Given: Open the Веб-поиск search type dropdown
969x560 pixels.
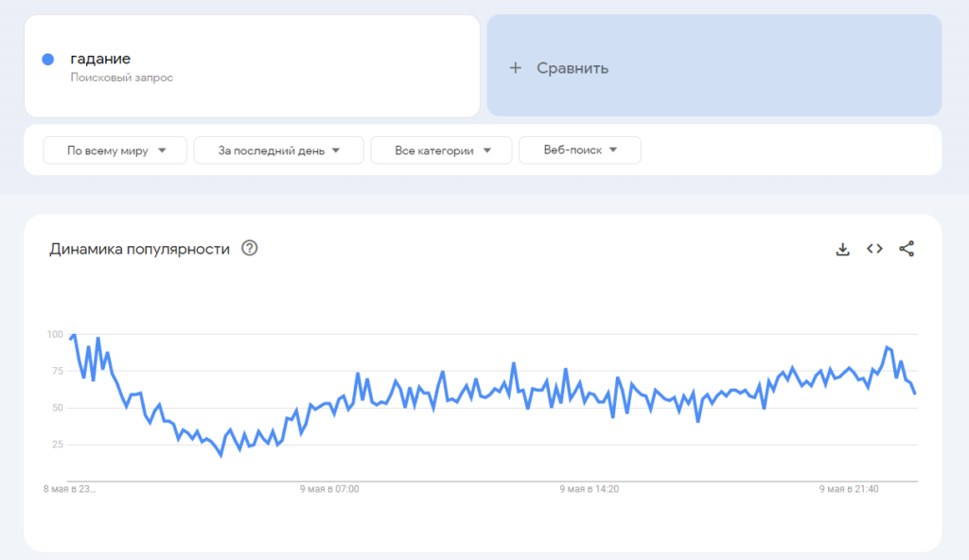Looking at the screenshot, I should (x=580, y=150).
